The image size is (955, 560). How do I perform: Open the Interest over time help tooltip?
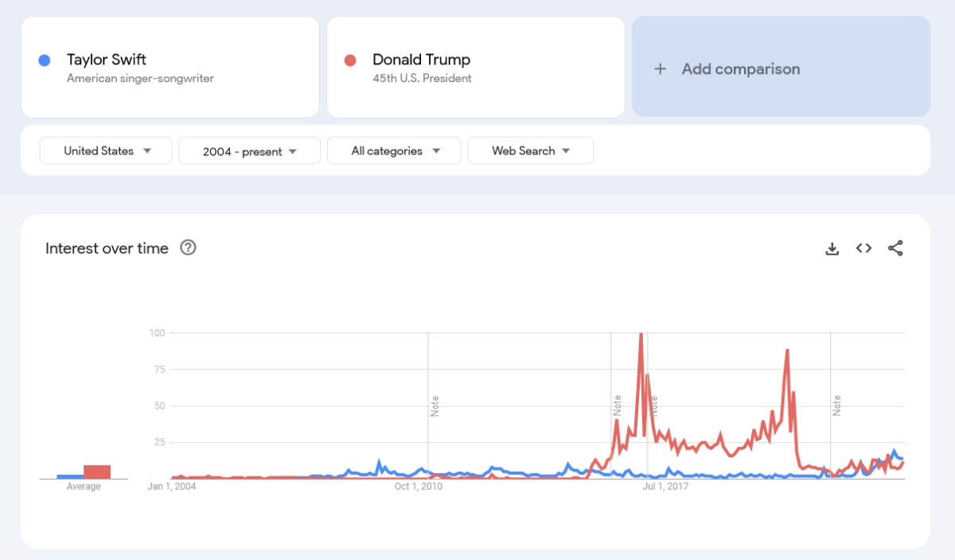(189, 248)
